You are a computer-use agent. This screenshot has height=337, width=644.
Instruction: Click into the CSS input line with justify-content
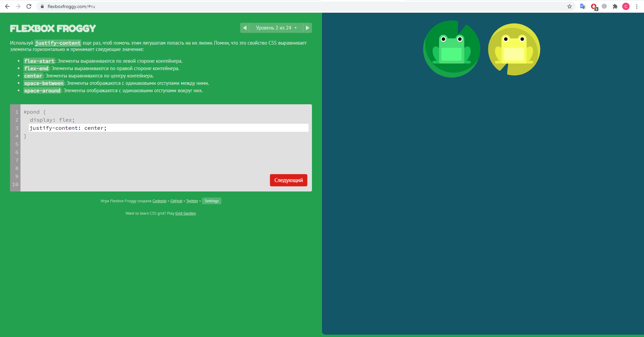point(168,128)
